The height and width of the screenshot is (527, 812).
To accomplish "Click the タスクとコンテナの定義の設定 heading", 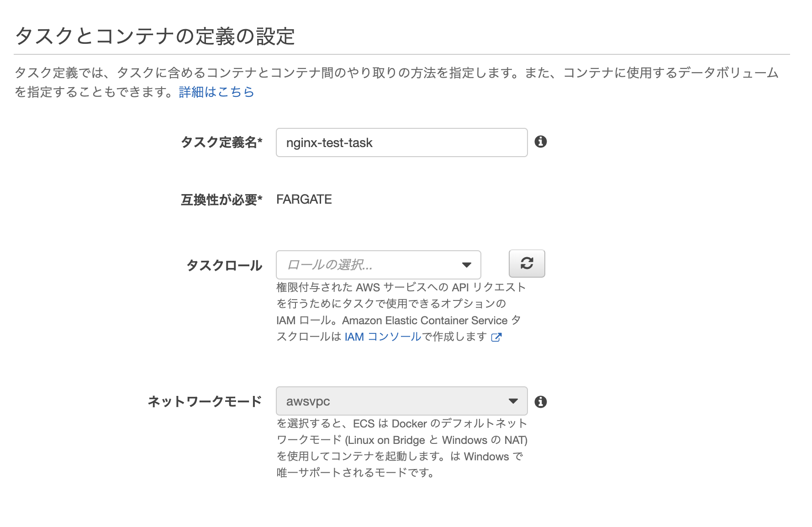I will tap(155, 36).
